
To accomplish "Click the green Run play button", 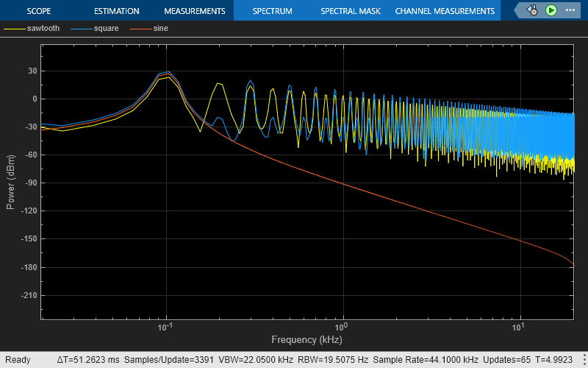I will click(551, 11).
